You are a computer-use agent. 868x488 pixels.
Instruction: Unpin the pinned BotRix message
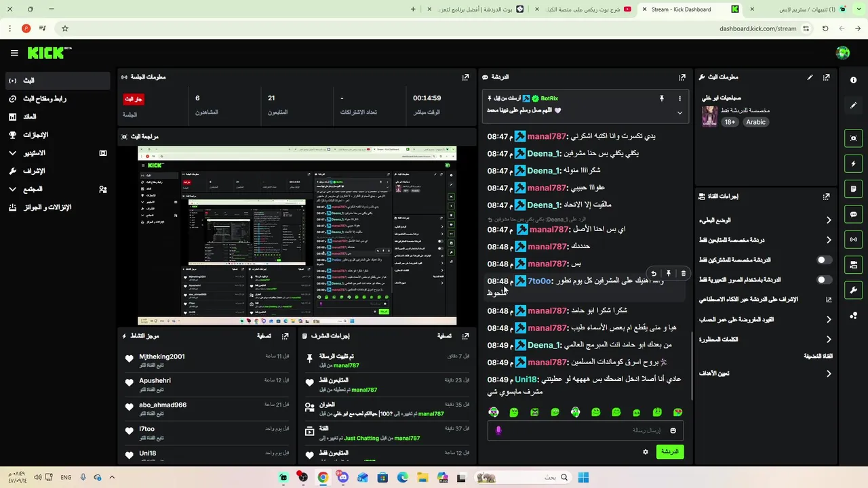(x=662, y=99)
